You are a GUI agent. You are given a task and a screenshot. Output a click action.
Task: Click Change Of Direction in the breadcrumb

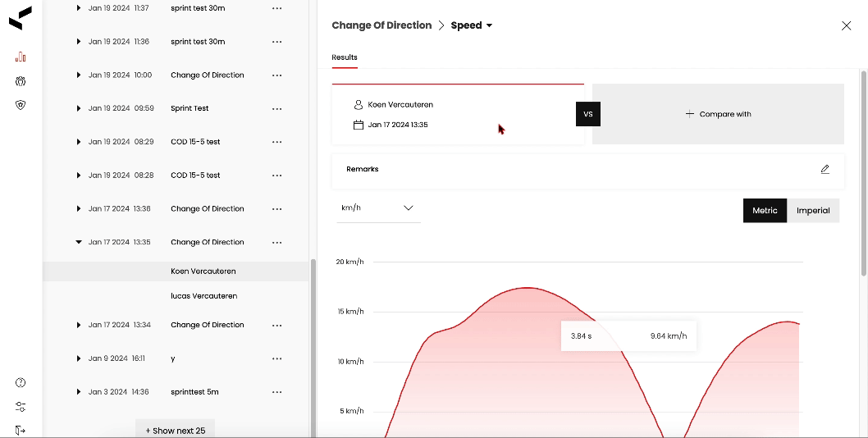point(381,25)
